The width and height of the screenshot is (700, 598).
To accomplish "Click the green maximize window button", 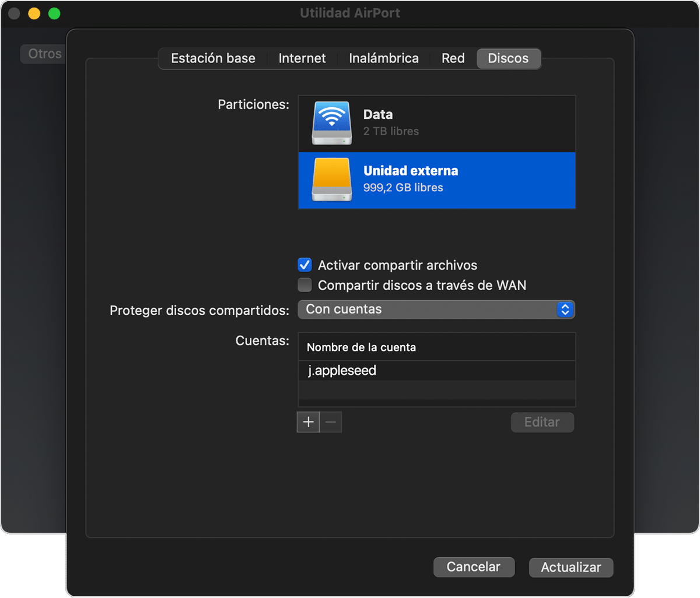I will [x=54, y=13].
